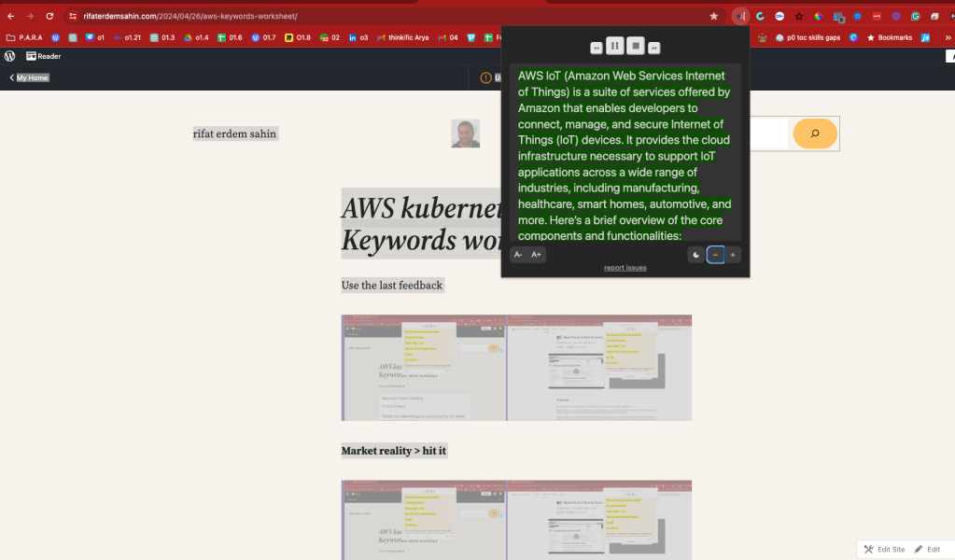Open the o1 bookmark
Image resolution: width=955 pixels, height=560 pixels.
click(95, 37)
